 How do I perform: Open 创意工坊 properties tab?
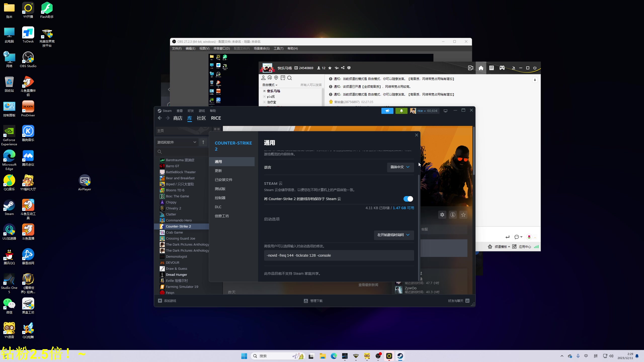(x=232, y=216)
